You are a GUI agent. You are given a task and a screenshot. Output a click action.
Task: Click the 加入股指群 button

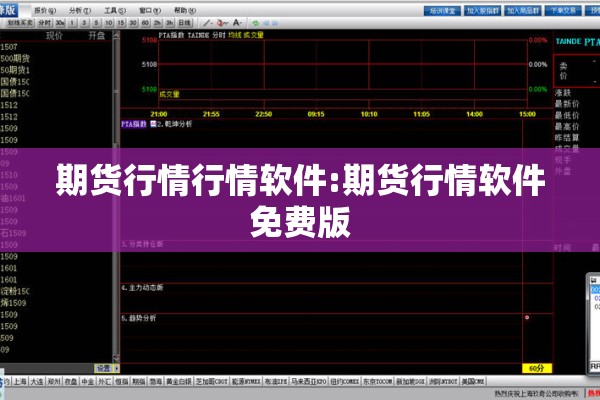pyautogui.click(x=483, y=11)
